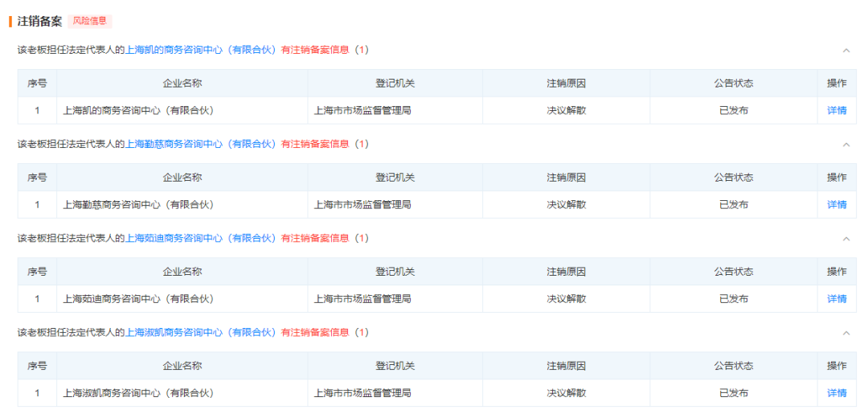Click 有注销备案信息 red text in 上海凯的 heading
Screen dimensions: 868x418
[x=316, y=50]
